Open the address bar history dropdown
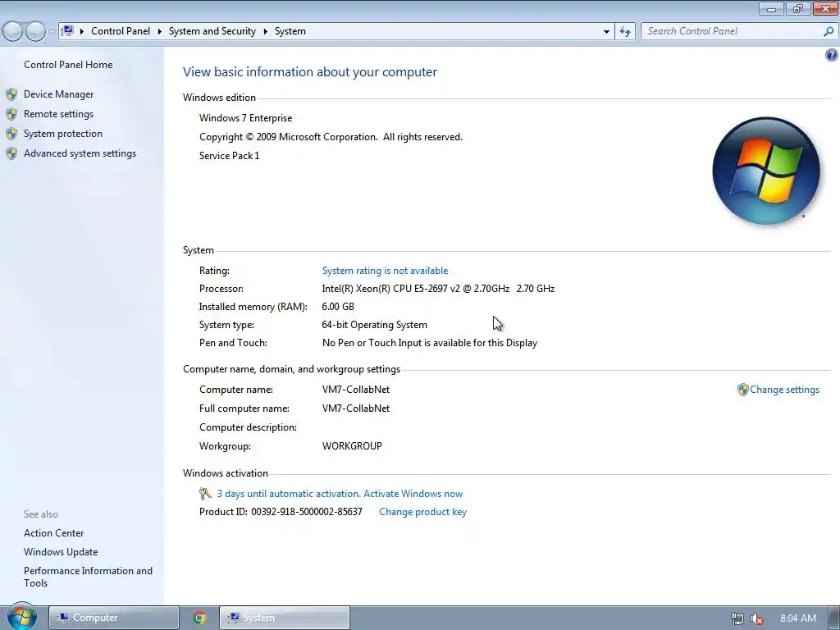 (x=606, y=32)
